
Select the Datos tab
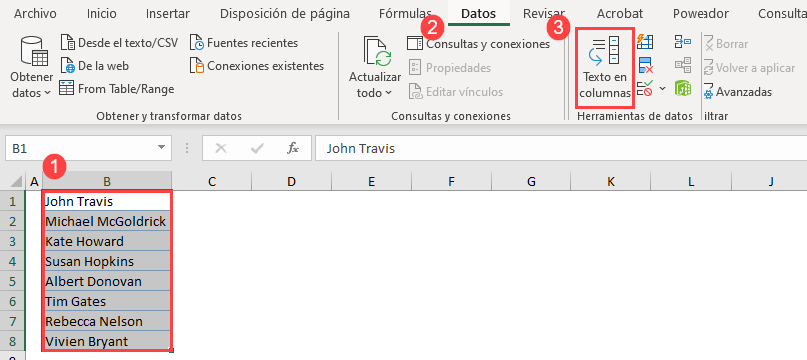(x=479, y=14)
